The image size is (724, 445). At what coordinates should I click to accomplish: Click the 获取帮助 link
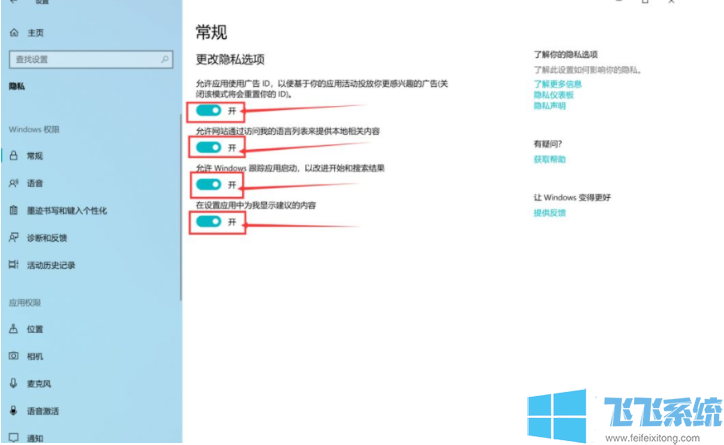[x=549, y=159]
